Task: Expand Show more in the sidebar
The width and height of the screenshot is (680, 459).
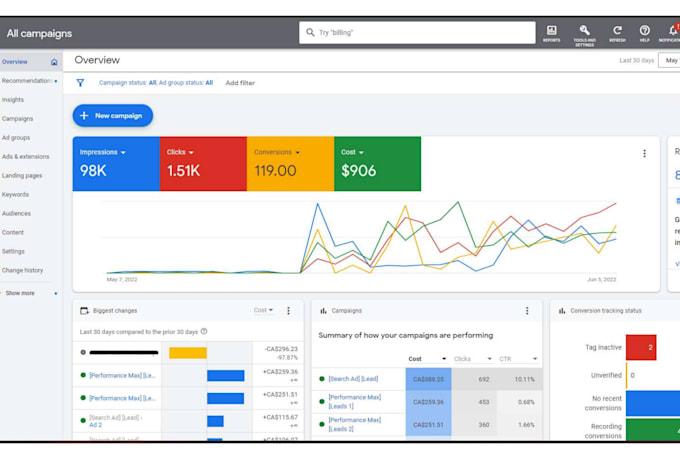Action: (20, 293)
